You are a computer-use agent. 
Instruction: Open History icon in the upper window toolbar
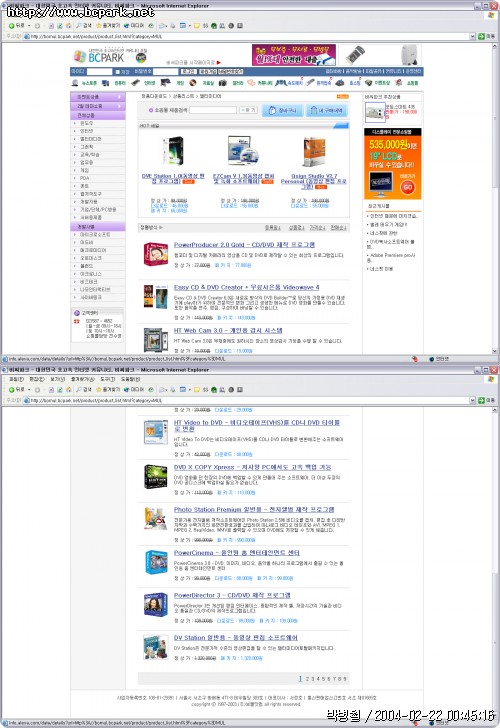(x=151, y=26)
